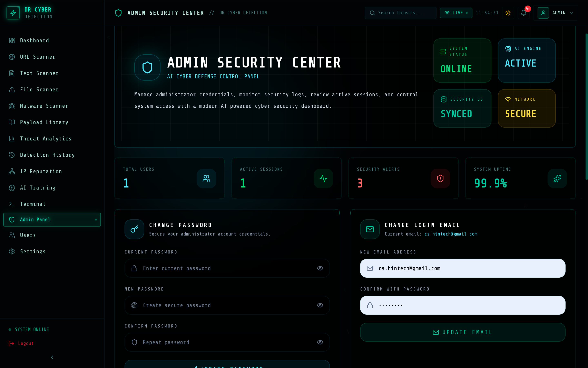Reveal the new password via eye icon
Viewport: 588px width, 368px height.
(320, 305)
